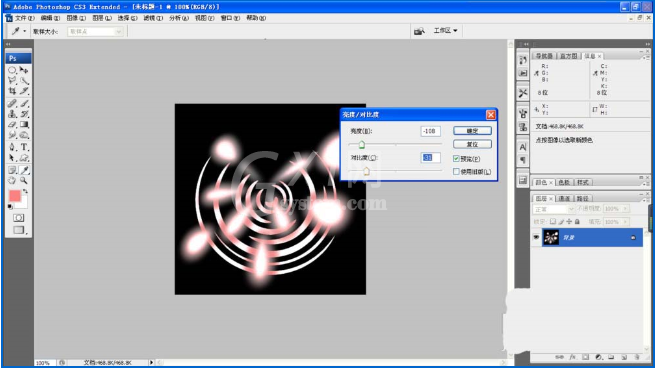Image resolution: width=655 pixels, height=369 pixels.
Task: Click the brightness slider handle
Action: click(x=362, y=145)
